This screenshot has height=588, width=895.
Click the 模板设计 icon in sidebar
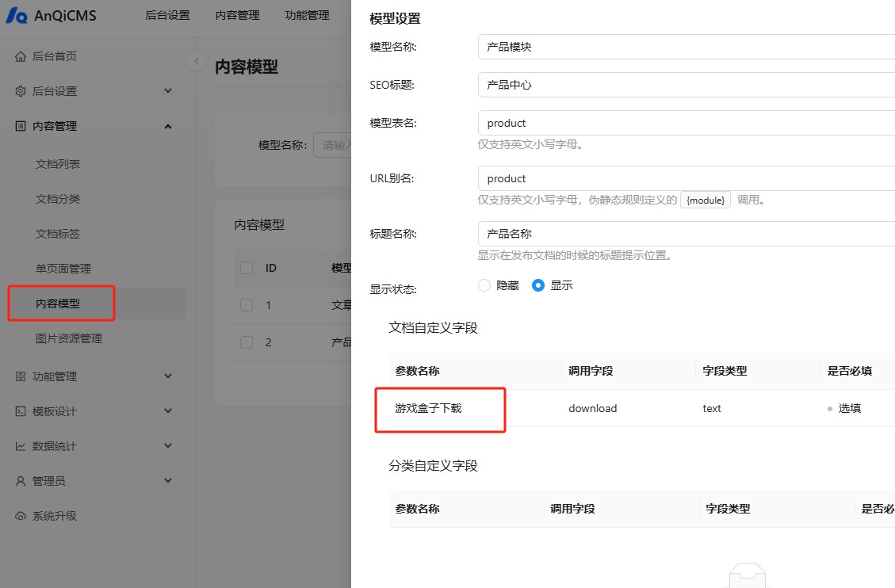click(x=21, y=411)
